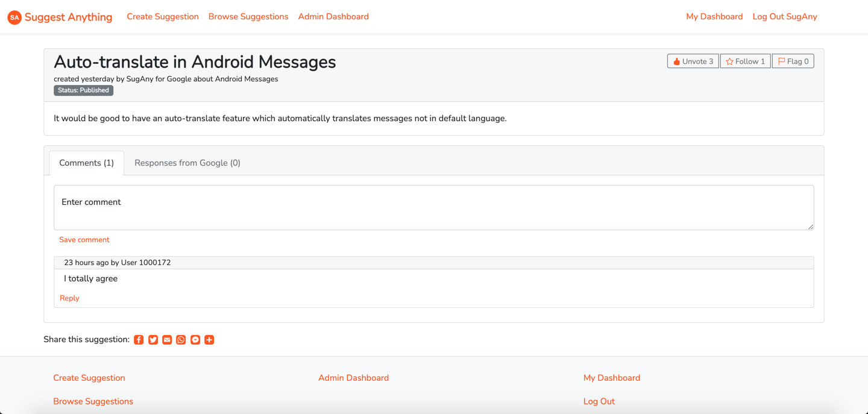Share suggestion on WhatsApp
The width and height of the screenshot is (868, 414).
181,340
